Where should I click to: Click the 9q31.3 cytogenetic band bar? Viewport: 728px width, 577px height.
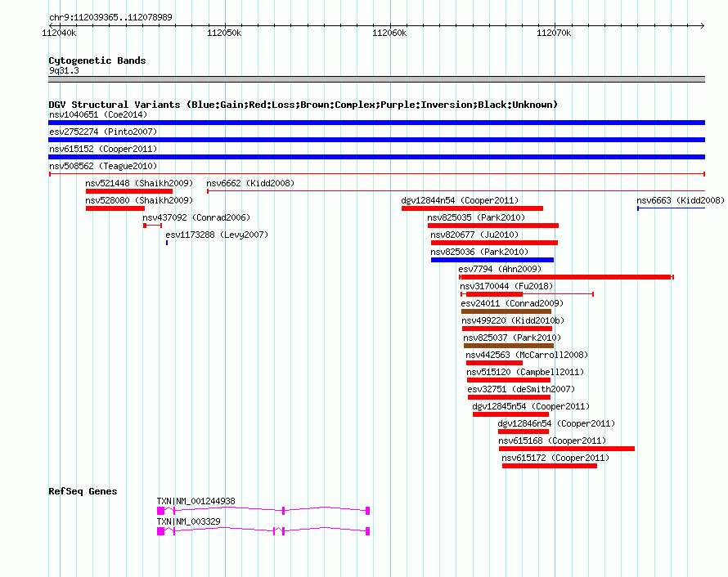coord(376,79)
